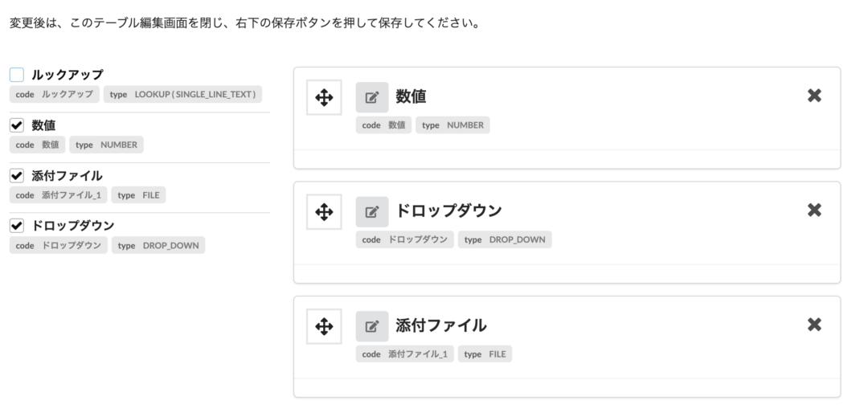Click the 添付ファイル_1 code tag in left list
This screenshot has height=417, width=868.
pos(59,195)
